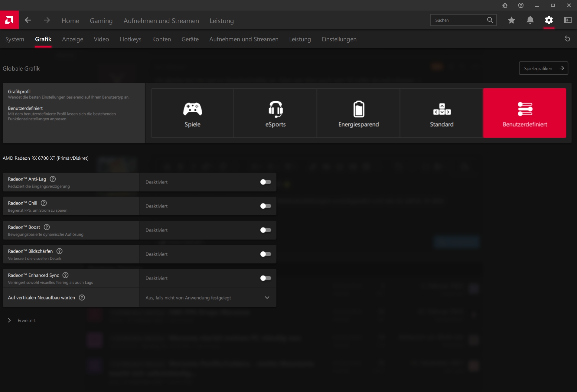The height and width of the screenshot is (392, 577).
Task: Show help for Radeon Enhanced Sync
Action: click(65, 275)
